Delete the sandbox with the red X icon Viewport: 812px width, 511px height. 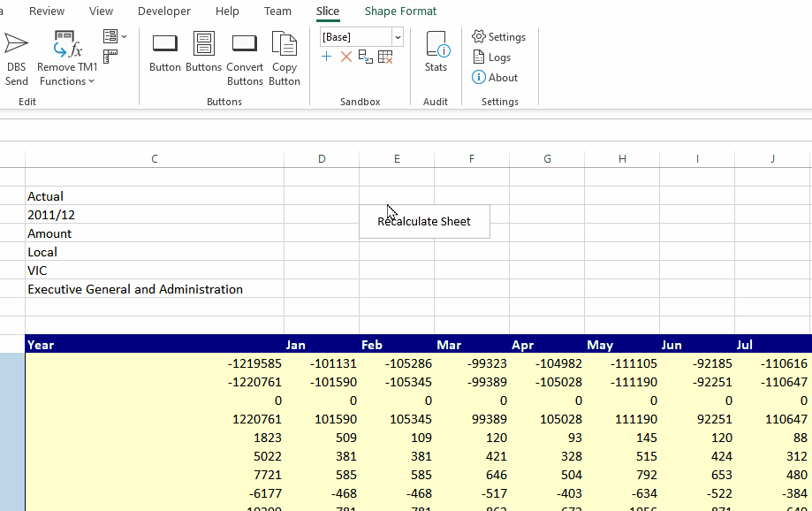[x=346, y=57]
